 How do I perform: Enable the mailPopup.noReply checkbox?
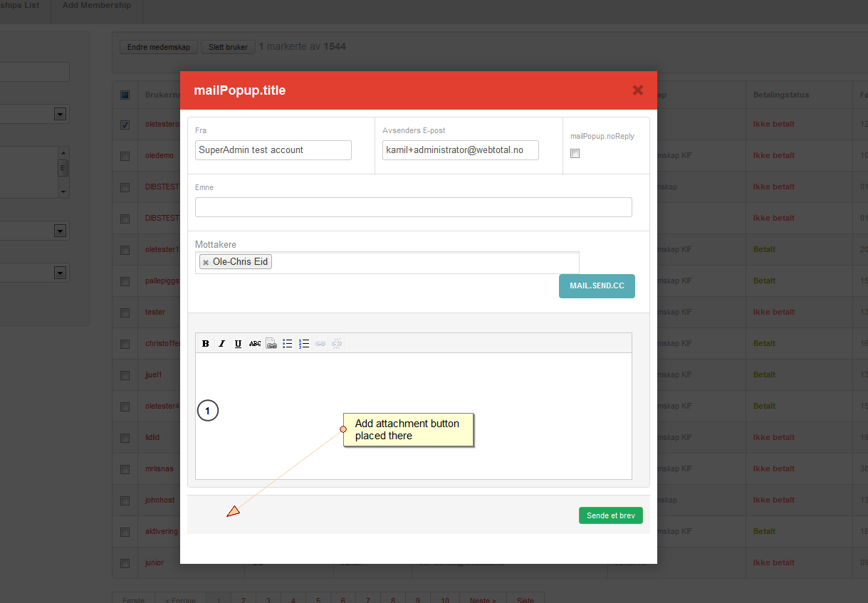click(575, 153)
